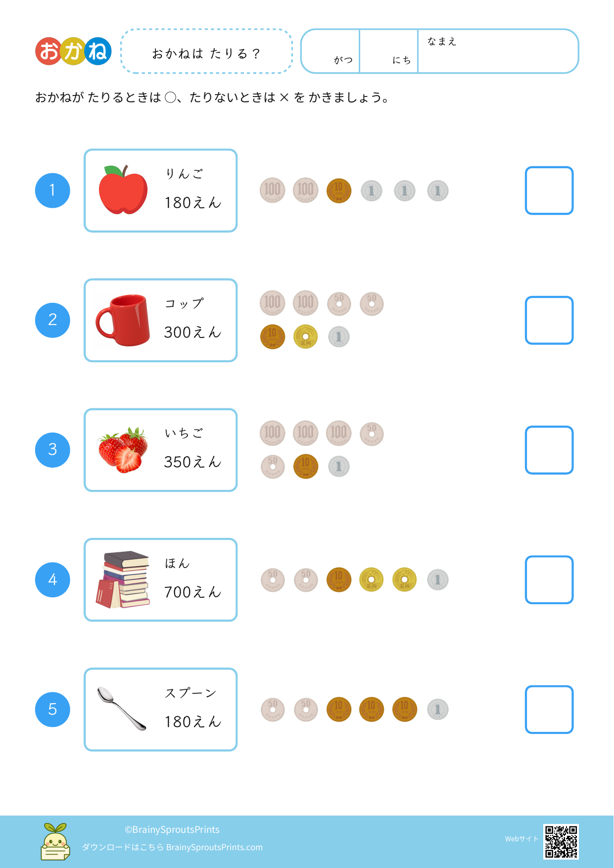Mark the answer box for question 3
614x868 pixels.
[549, 450]
